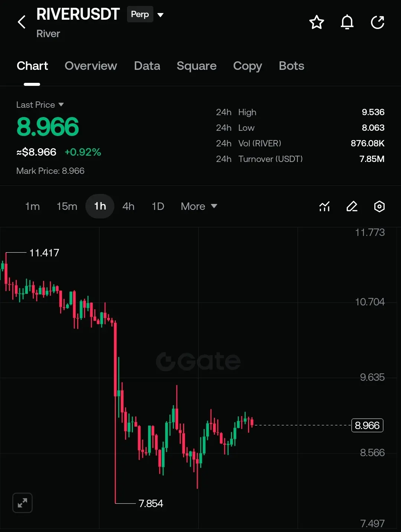
Task: Tap the 8.566 price axis label
Action: pyautogui.click(x=372, y=452)
